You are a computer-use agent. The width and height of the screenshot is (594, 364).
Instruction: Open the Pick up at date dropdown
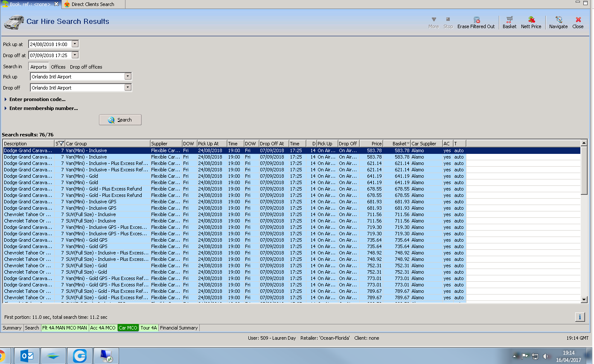pos(75,44)
